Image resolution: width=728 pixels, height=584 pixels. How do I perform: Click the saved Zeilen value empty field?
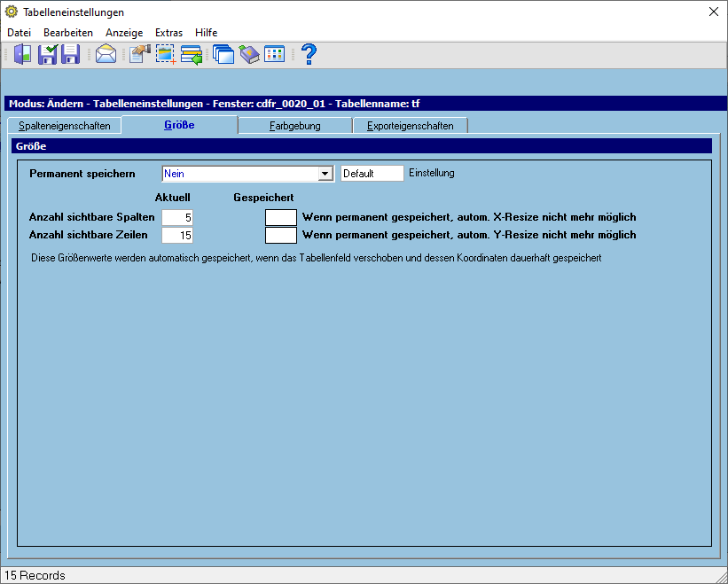(x=281, y=235)
